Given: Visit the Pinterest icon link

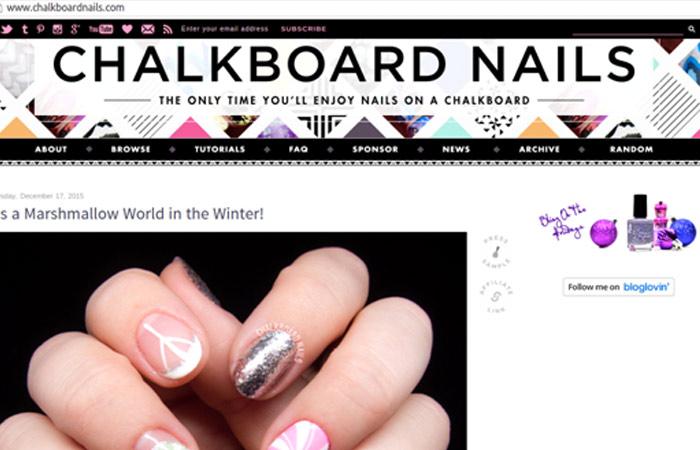Looking at the screenshot, I should (x=41, y=29).
